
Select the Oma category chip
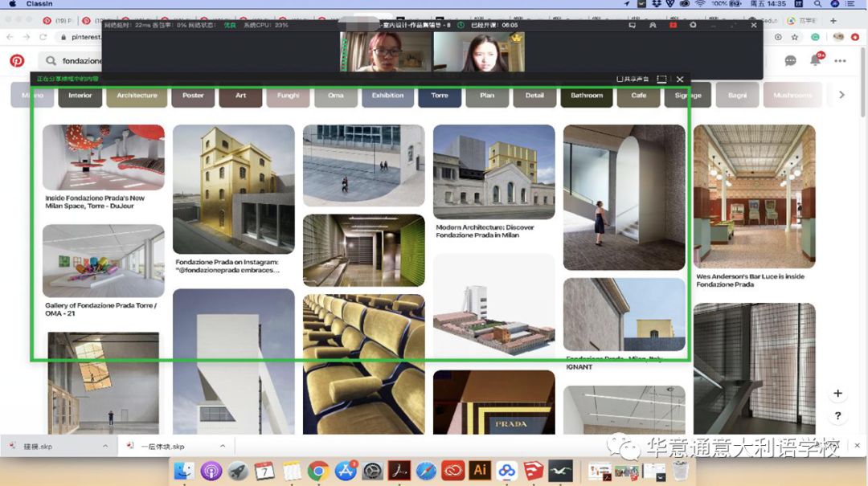335,96
